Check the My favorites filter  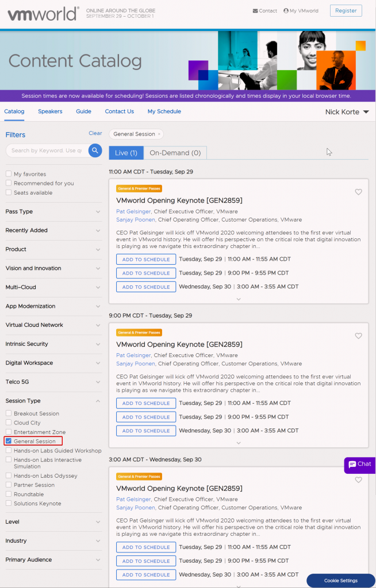(8, 174)
